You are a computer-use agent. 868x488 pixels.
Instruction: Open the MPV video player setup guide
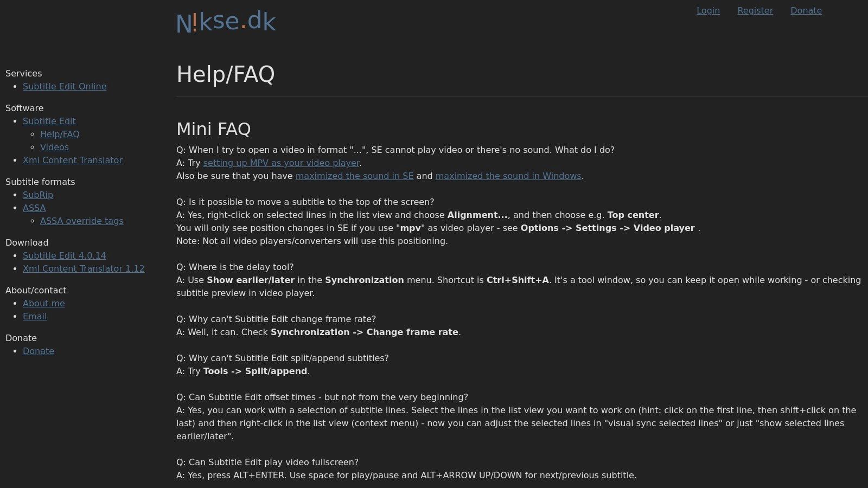pos(281,163)
